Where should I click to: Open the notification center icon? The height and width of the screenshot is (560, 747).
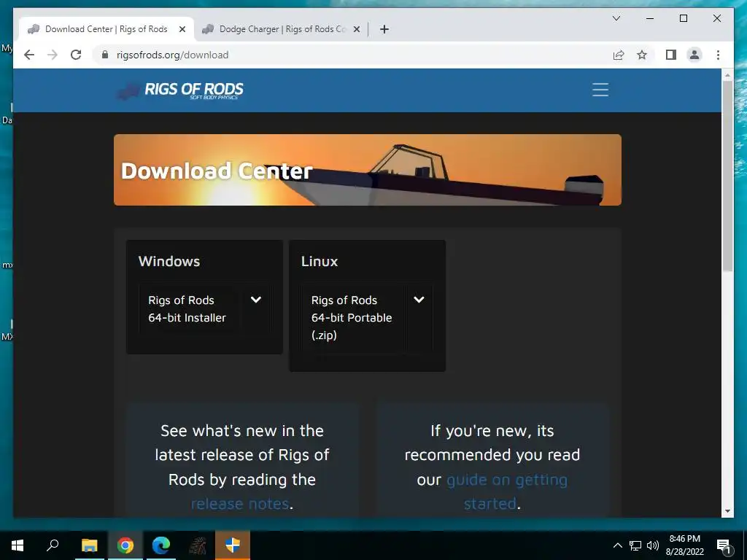(724, 545)
